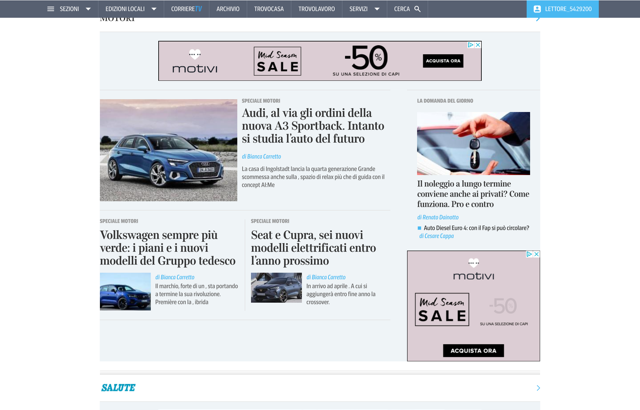Open the Mid Season Sale logo in top banner
The width and height of the screenshot is (640, 410).
click(x=278, y=61)
